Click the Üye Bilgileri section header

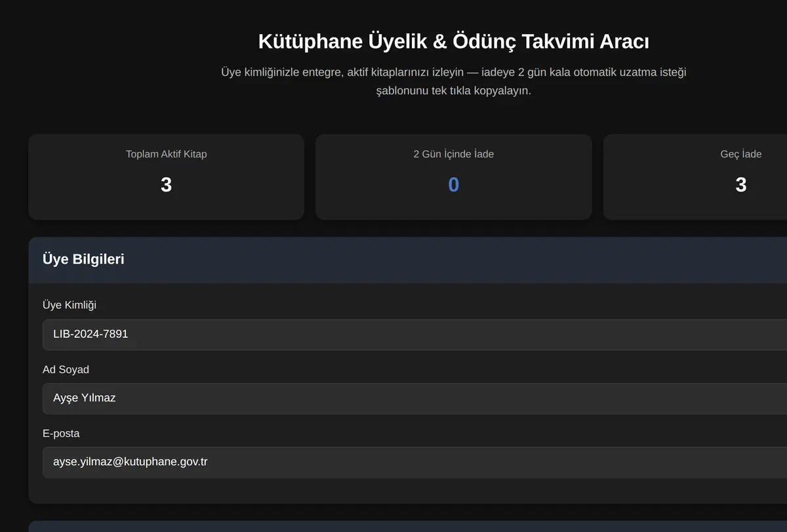click(x=407, y=260)
